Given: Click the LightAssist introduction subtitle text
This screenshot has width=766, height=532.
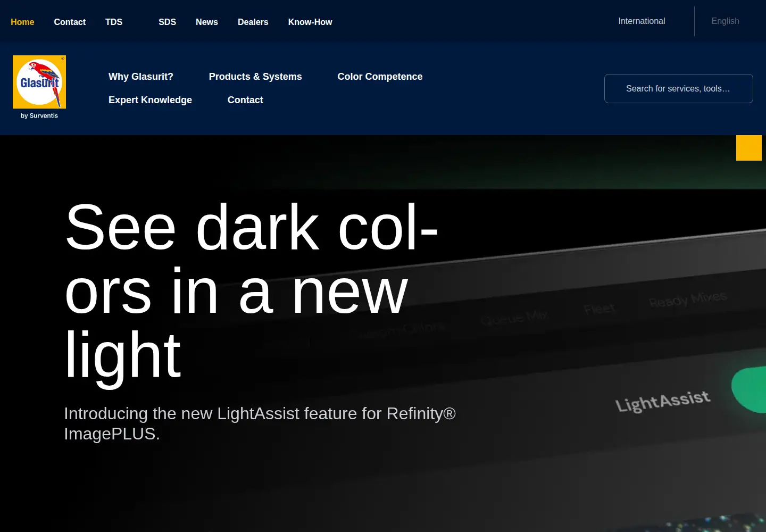Looking at the screenshot, I should [x=260, y=423].
